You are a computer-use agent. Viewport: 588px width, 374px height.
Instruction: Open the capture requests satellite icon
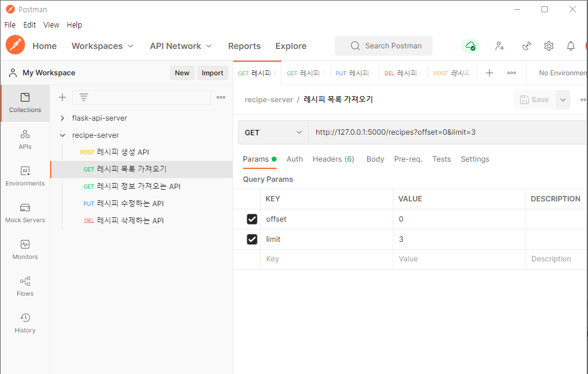pos(526,46)
